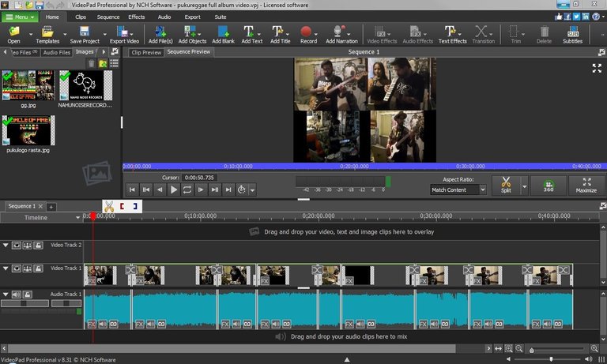The image size is (607, 364).
Task: Set the in-point with red bracket icon
Action: tap(122, 207)
